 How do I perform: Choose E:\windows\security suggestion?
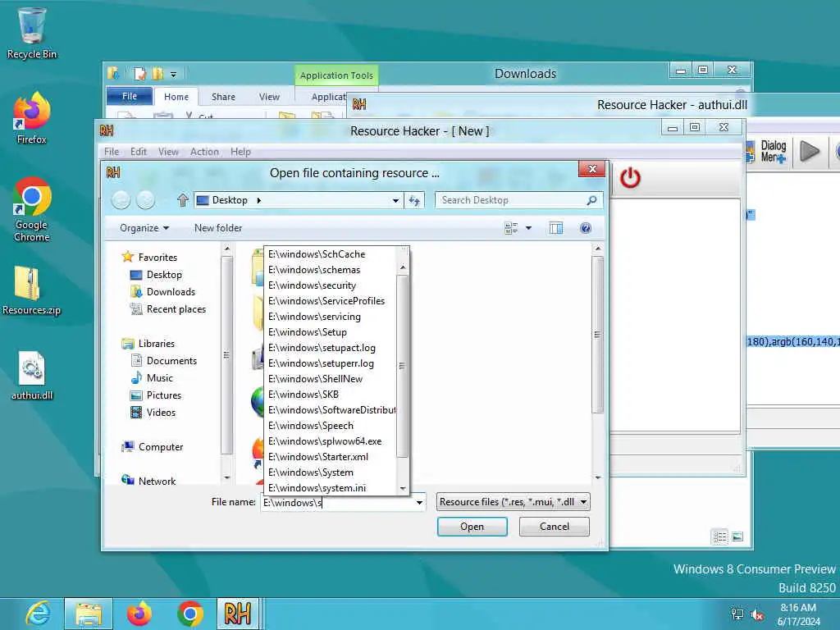click(331, 285)
